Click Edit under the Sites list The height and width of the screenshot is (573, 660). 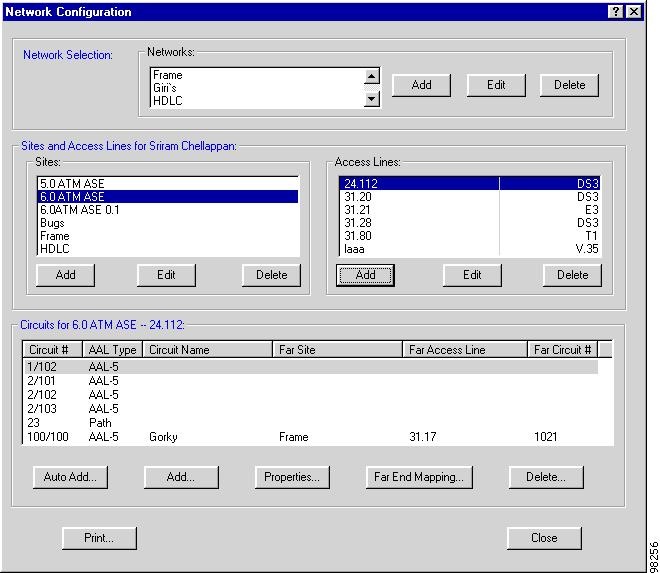[167, 275]
